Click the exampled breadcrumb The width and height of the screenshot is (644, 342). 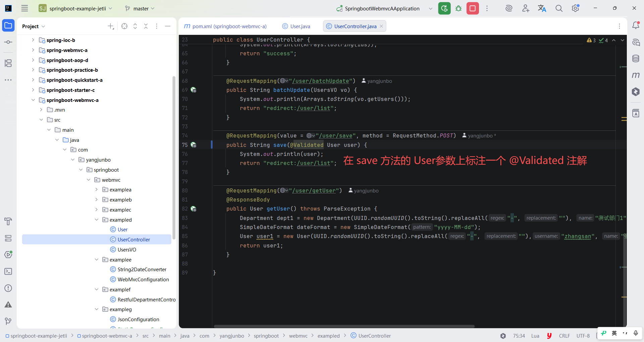click(329, 336)
